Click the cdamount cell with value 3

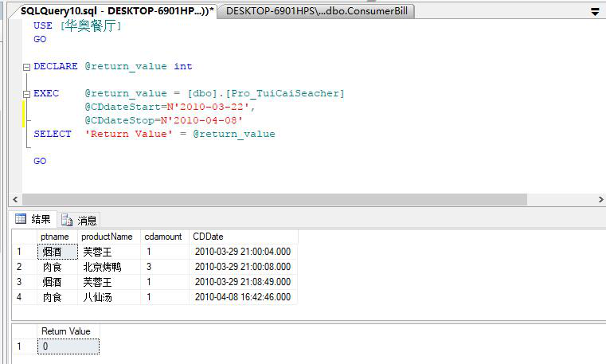coord(165,267)
